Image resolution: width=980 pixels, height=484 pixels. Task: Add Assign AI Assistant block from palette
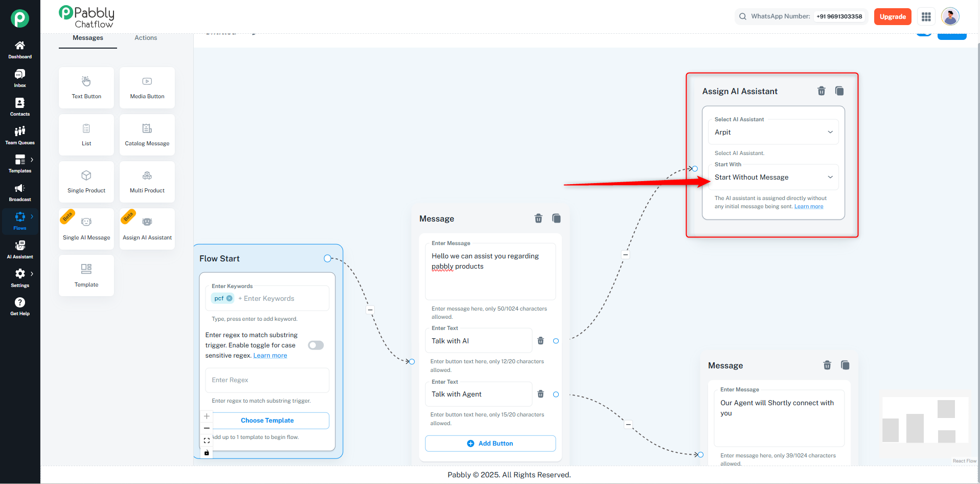click(x=147, y=229)
